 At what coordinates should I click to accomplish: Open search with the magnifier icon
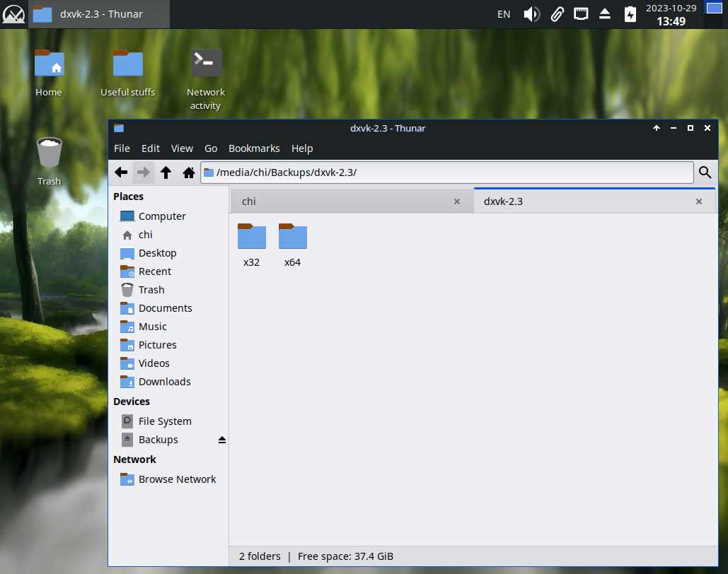click(705, 172)
